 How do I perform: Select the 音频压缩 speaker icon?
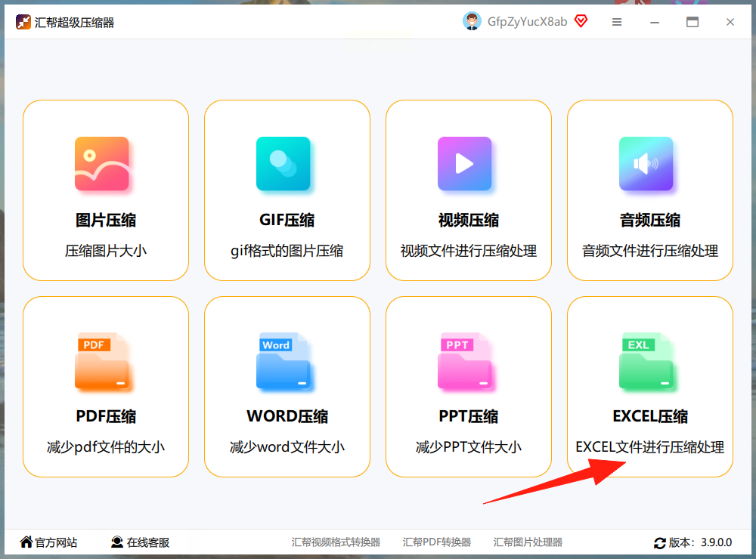646,164
